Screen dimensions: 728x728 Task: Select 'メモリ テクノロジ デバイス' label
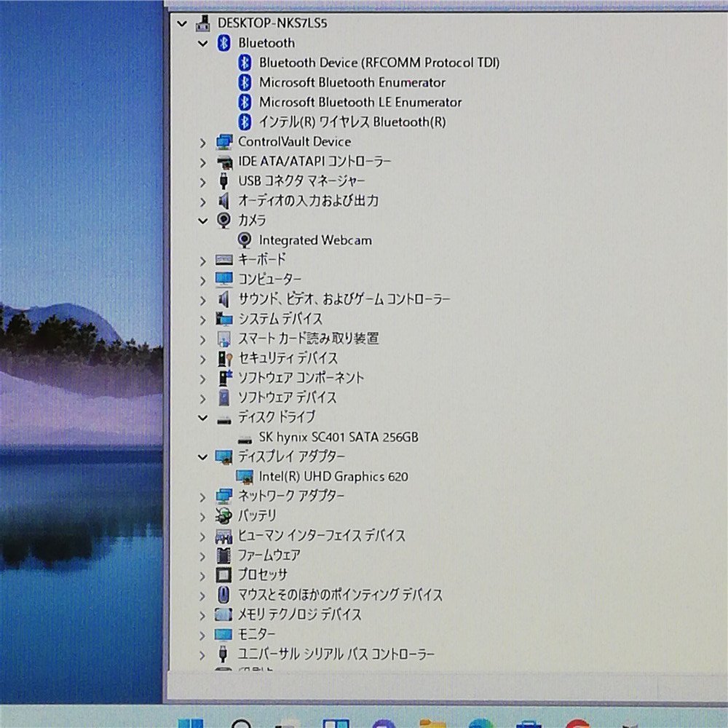tap(299, 614)
